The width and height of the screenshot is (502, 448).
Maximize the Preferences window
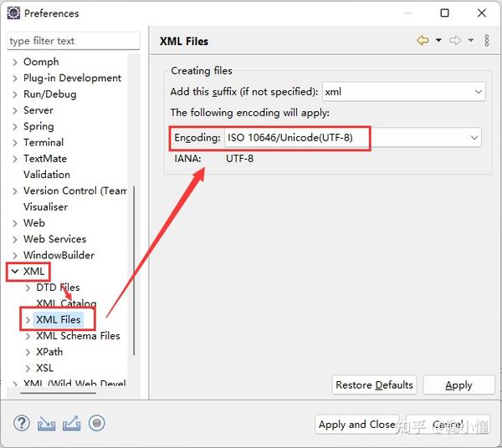(x=445, y=13)
